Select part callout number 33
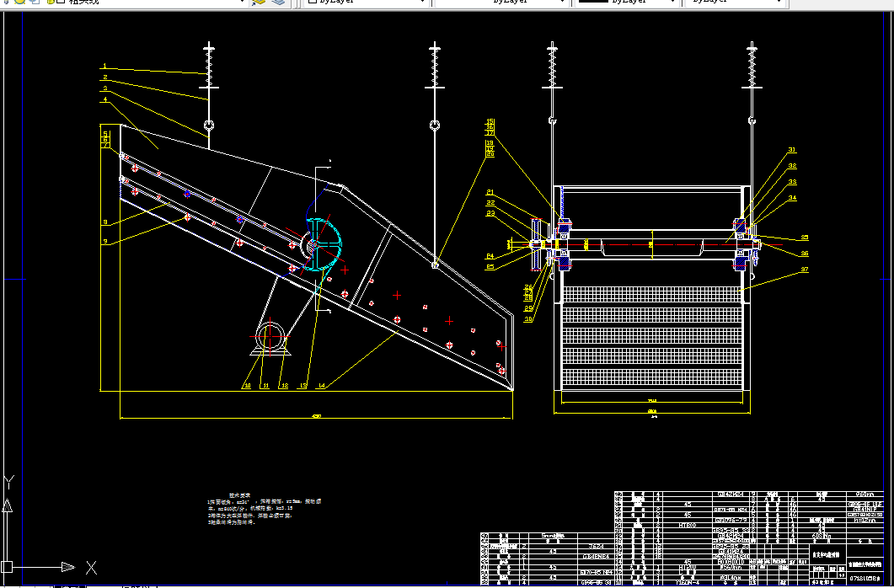Screen dimensions: 894x588 click(x=793, y=182)
